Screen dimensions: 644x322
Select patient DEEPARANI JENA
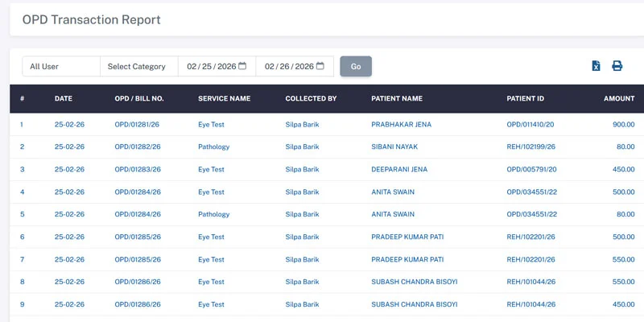(x=399, y=169)
